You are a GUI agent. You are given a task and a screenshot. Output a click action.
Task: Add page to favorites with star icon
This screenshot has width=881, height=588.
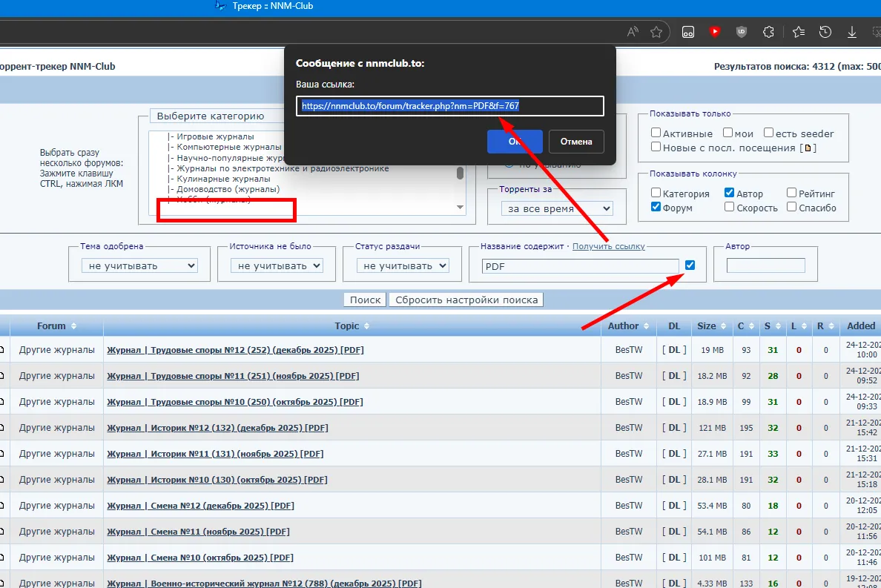(656, 32)
